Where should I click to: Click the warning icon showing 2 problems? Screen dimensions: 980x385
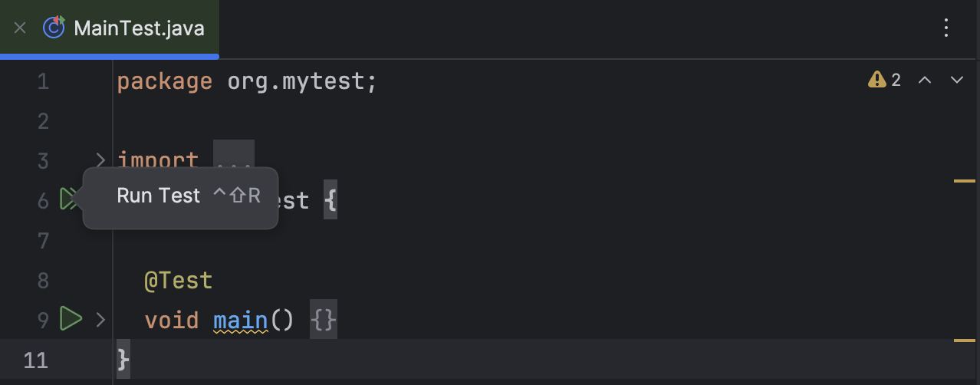876,80
